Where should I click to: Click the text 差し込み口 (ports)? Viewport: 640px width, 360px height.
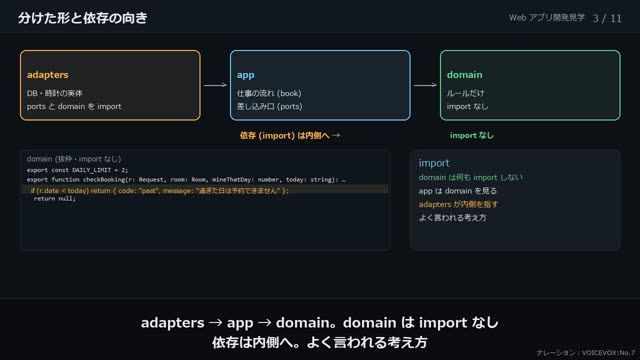pyautogui.click(x=269, y=107)
